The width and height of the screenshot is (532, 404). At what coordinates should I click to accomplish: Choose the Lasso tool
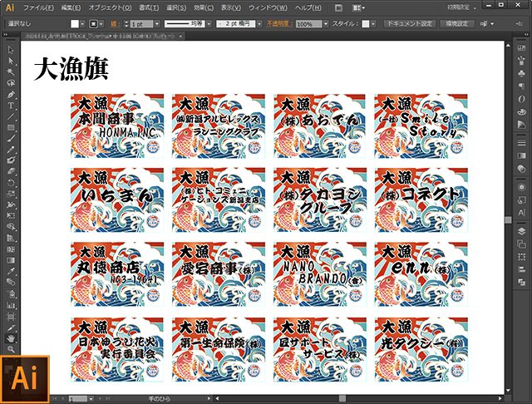point(11,83)
